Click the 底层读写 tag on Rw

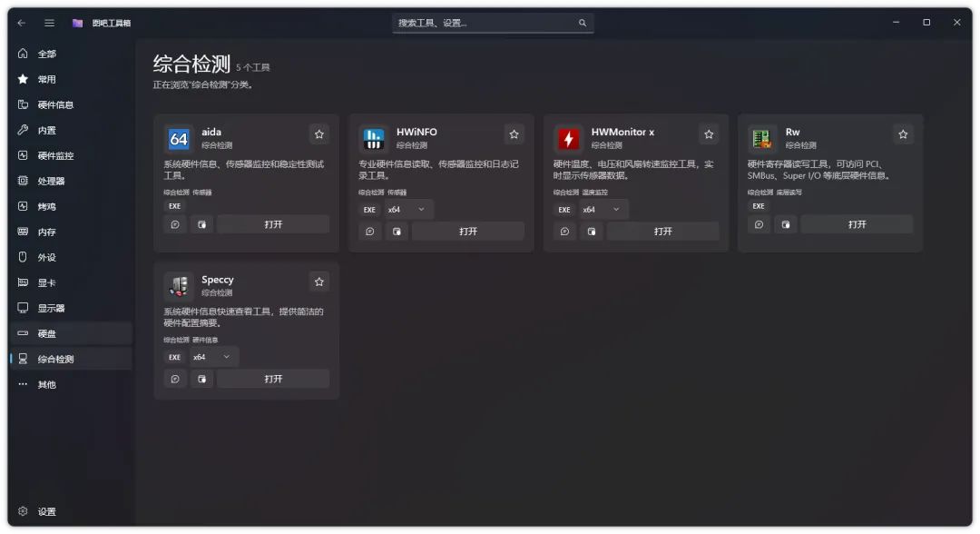789,193
